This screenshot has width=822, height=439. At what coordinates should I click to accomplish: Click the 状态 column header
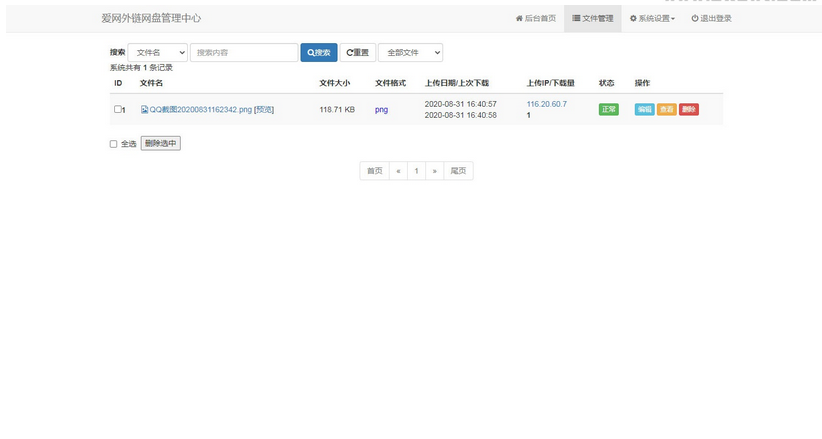pyautogui.click(x=607, y=83)
